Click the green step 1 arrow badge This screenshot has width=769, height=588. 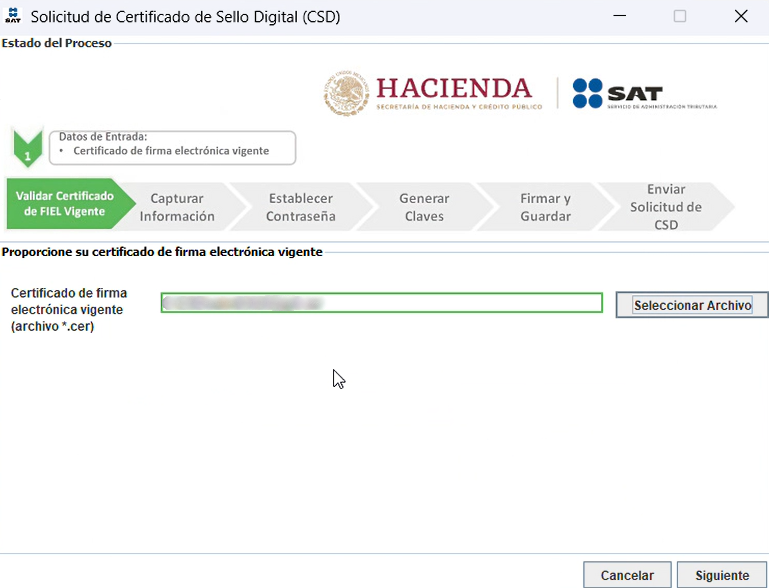point(27,148)
